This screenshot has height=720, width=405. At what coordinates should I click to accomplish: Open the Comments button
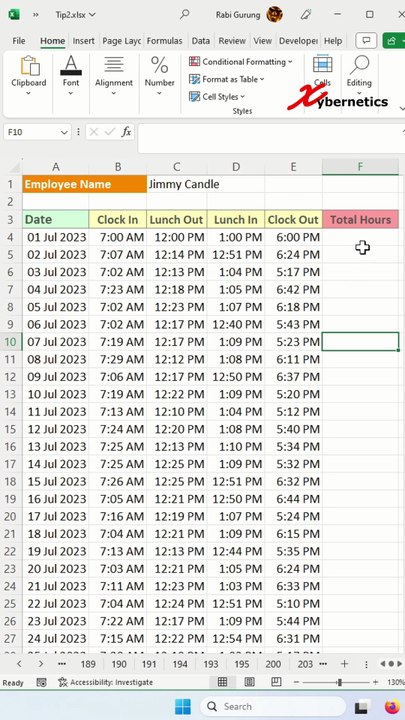pos(366,40)
